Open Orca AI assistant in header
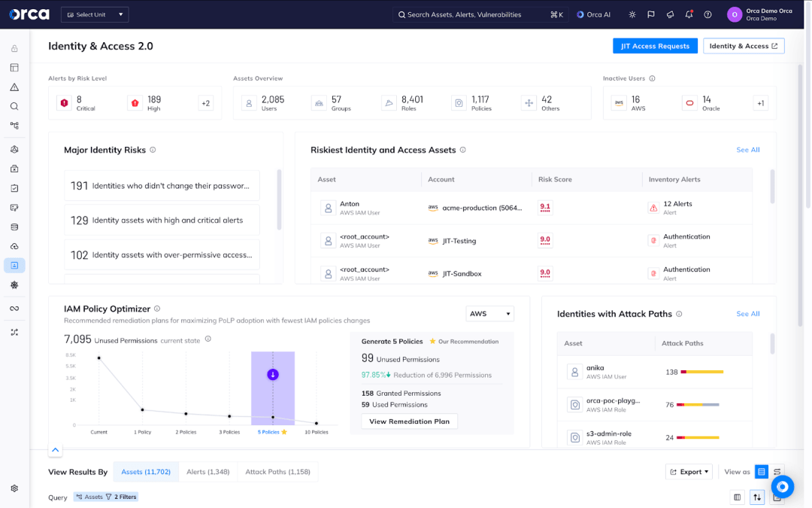This screenshot has height=508, width=812. pos(593,14)
